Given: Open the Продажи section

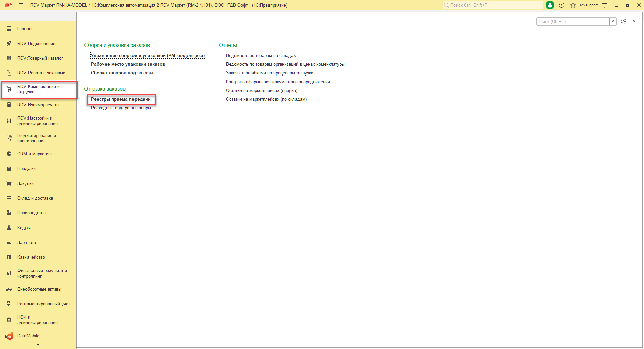Looking at the screenshot, I should tap(26, 169).
